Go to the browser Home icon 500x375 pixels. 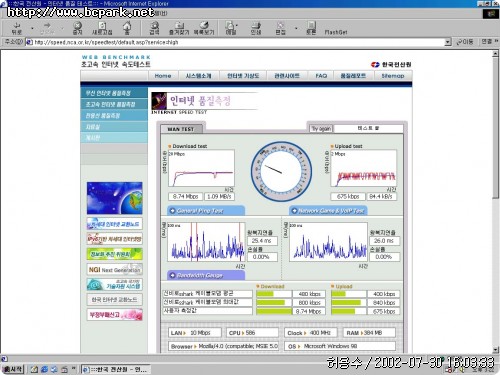click(x=127, y=28)
